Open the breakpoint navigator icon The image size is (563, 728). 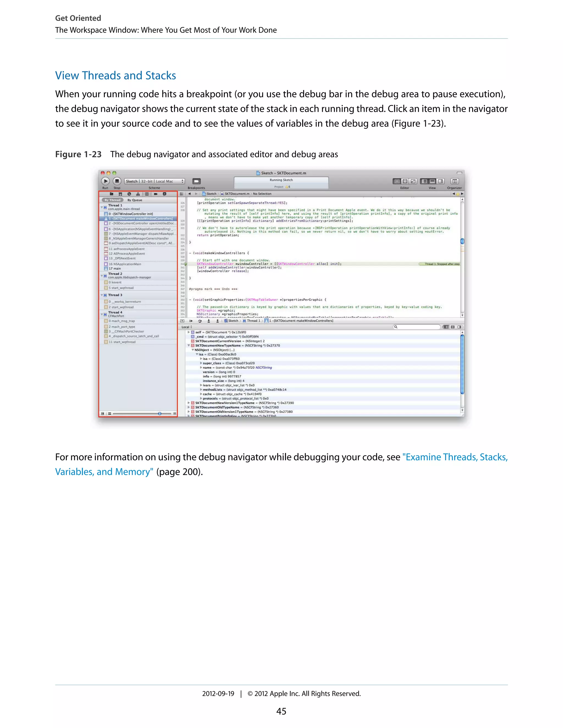(x=155, y=194)
